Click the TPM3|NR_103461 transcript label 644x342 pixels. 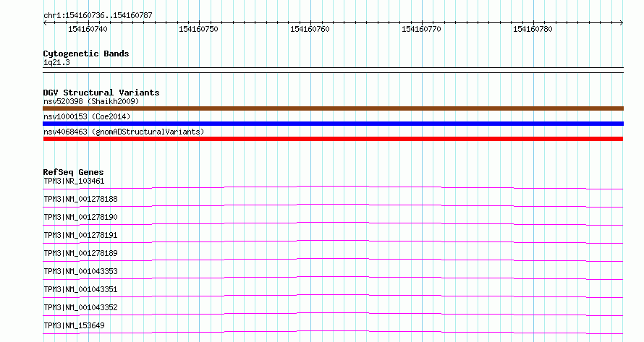point(74,181)
